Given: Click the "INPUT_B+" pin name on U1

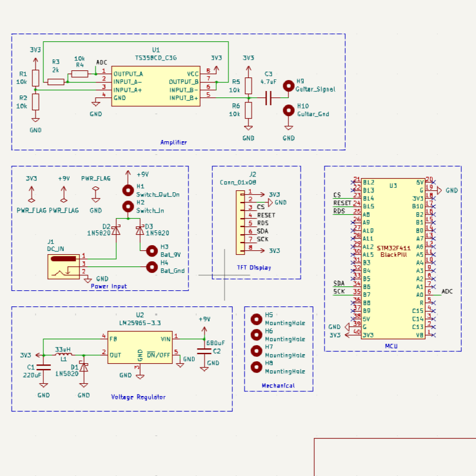Looking at the screenshot, I should point(184,98).
